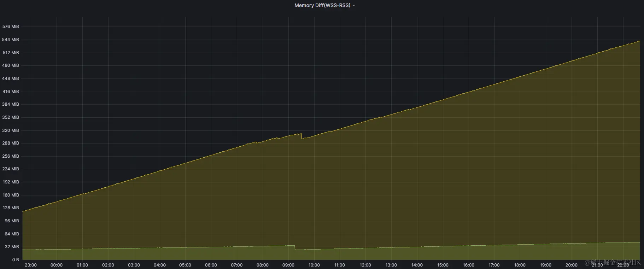
Task: Click the 576 MiB y-axis label
Action: [x=11, y=27]
